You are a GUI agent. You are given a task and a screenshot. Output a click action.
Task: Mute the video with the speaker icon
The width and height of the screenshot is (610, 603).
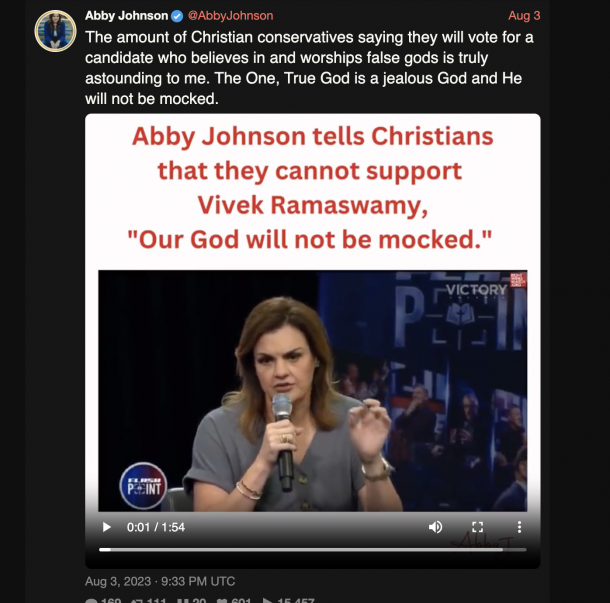435,527
